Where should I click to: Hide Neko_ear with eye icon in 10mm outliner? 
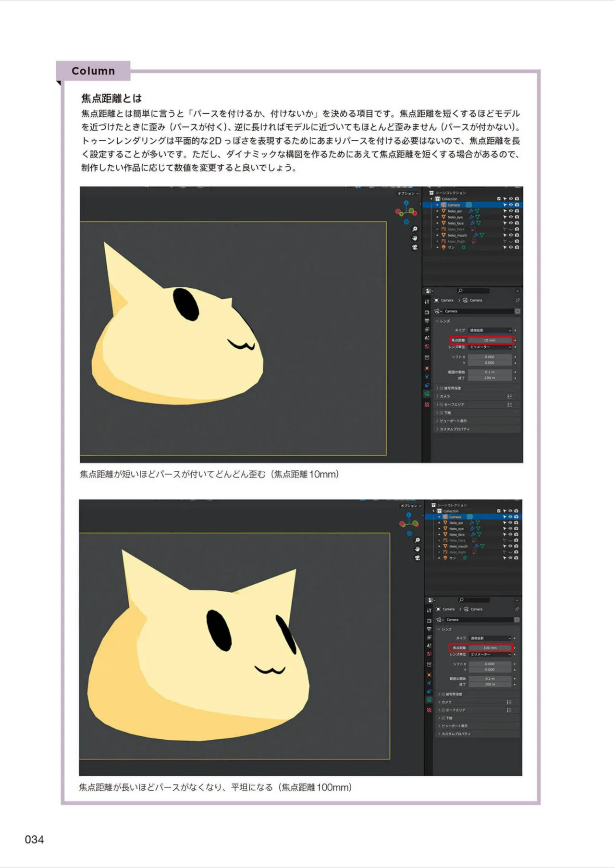coord(511,211)
